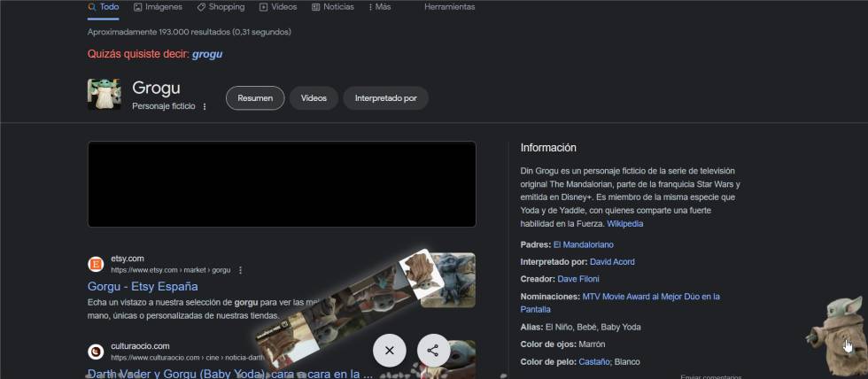Open the Wikipedia link in Información
Screen dimensions: 868x379
click(625, 224)
